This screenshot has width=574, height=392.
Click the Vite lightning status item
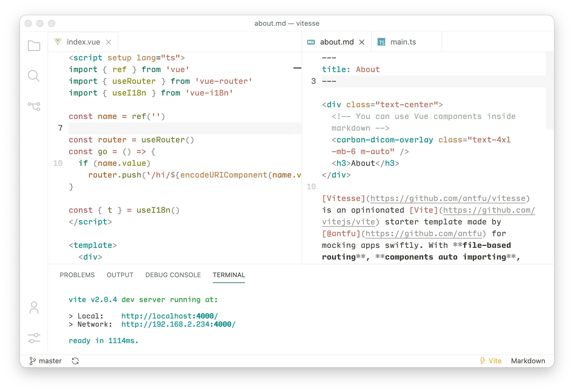point(490,361)
